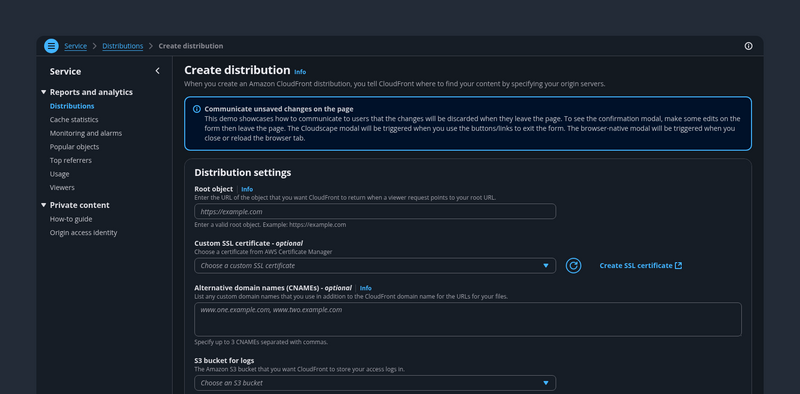Select Cache statistics in the sidebar

[x=74, y=119]
